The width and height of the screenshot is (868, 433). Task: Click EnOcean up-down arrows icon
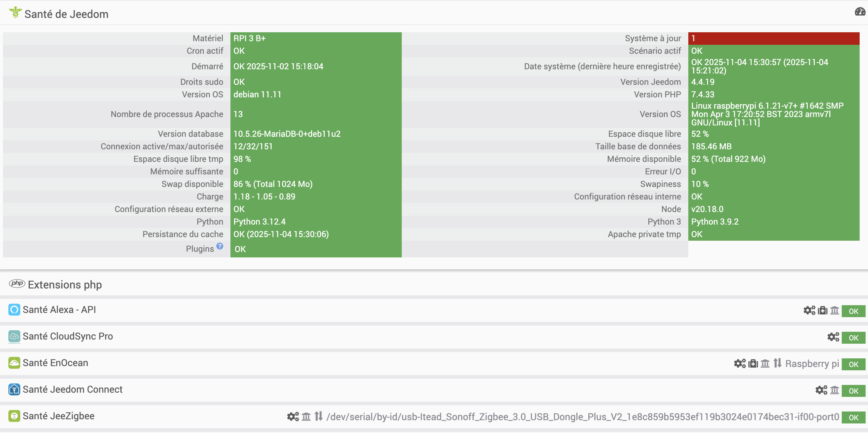tap(777, 363)
